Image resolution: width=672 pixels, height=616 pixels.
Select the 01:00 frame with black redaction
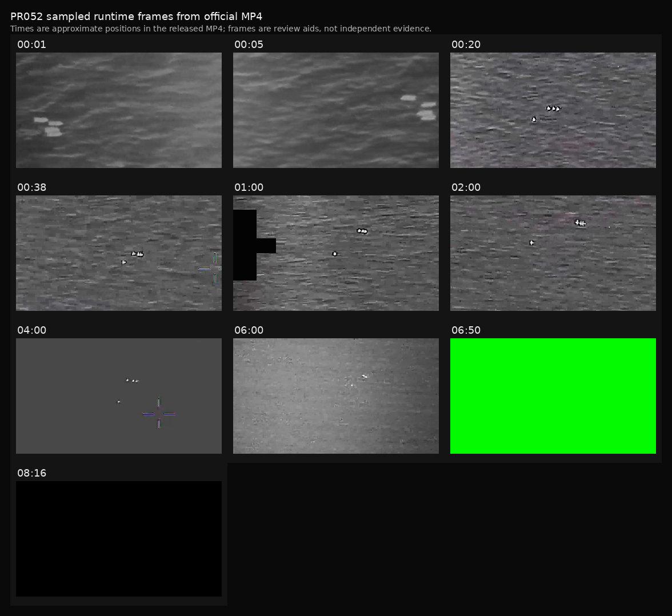click(x=336, y=253)
